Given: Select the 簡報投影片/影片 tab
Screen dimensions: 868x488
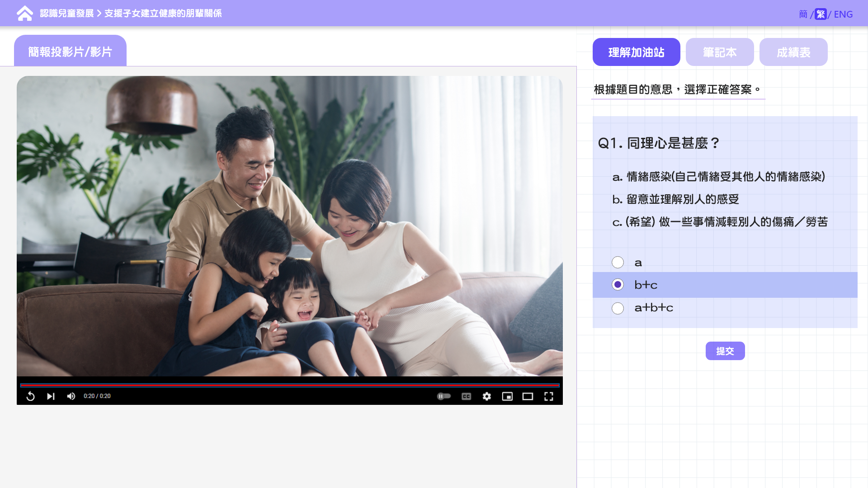Looking at the screenshot, I should [x=70, y=51].
